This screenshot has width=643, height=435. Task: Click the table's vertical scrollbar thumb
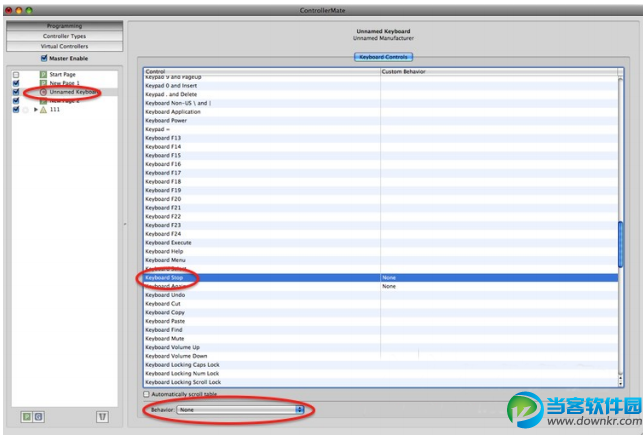click(620, 244)
